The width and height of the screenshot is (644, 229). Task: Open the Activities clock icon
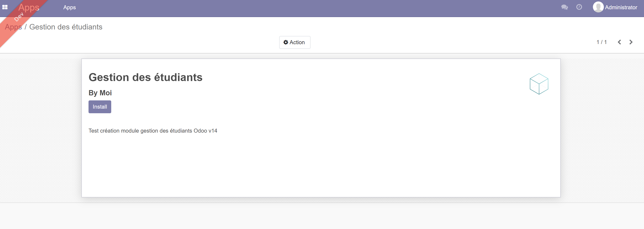579,7
